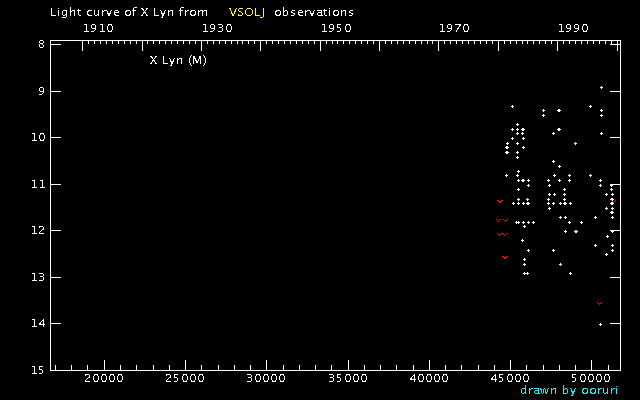Click the faintest white data point at magnitude 14

[x=600, y=324]
